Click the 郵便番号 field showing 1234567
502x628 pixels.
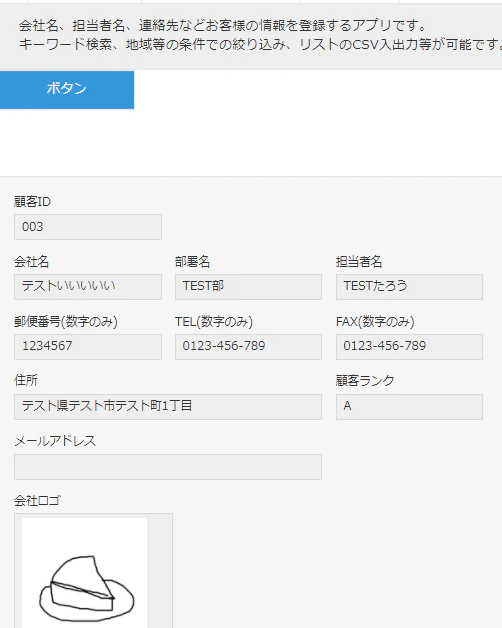click(x=88, y=347)
